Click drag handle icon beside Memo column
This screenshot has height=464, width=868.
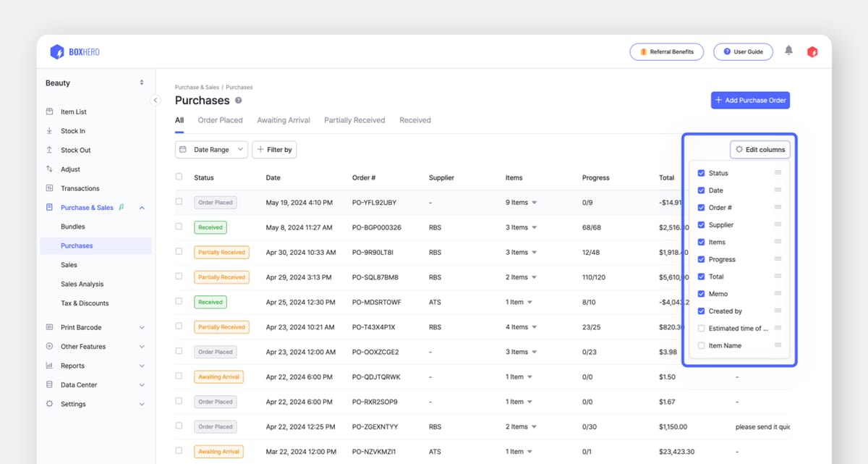click(778, 293)
